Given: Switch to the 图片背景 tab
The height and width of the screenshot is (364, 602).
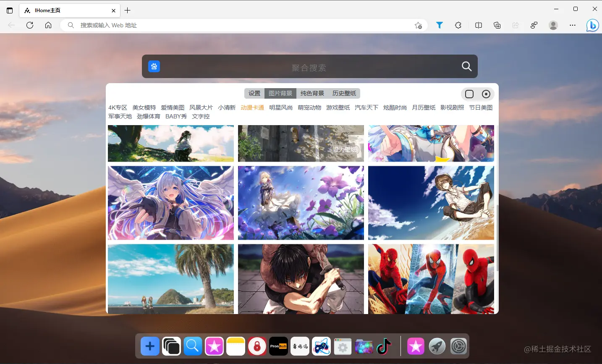Looking at the screenshot, I should [280, 93].
